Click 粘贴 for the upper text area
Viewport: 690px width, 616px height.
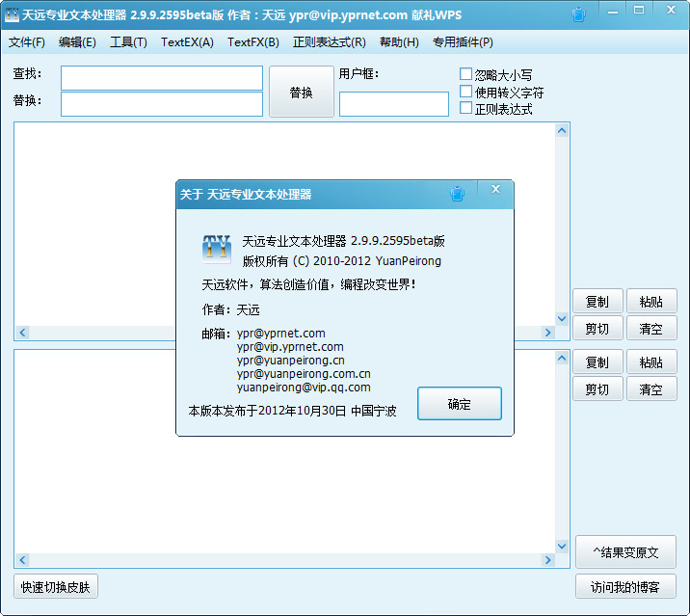651,302
